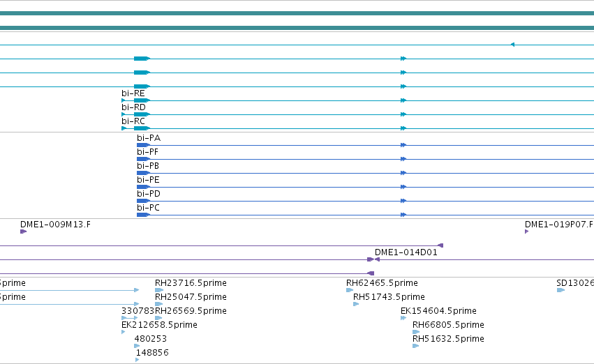Open the EK154604.5prime EST label
The width and height of the screenshot is (594, 364).
pyautogui.click(x=438, y=311)
